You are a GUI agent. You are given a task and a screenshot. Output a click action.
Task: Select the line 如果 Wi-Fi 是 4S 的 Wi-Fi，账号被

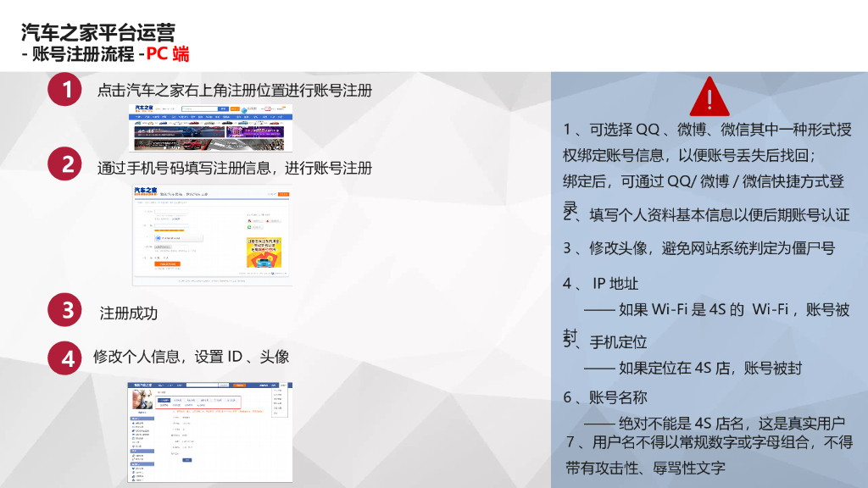pyautogui.click(x=734, y=310)
